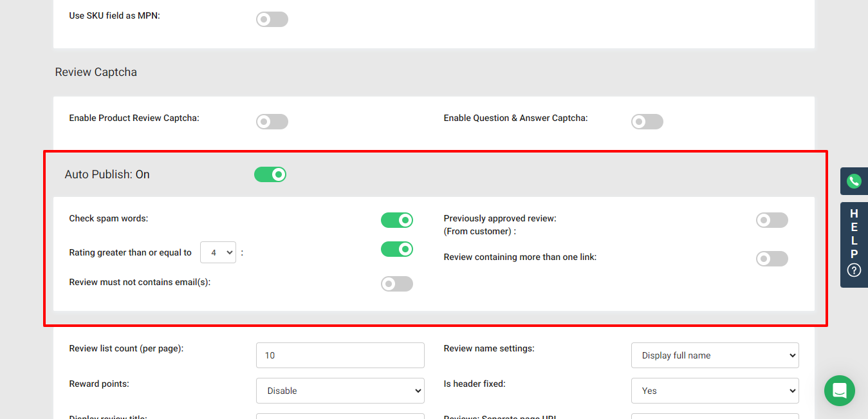Click the Review name settings label
Screen dimensions: 868x419
coord(489,348)
